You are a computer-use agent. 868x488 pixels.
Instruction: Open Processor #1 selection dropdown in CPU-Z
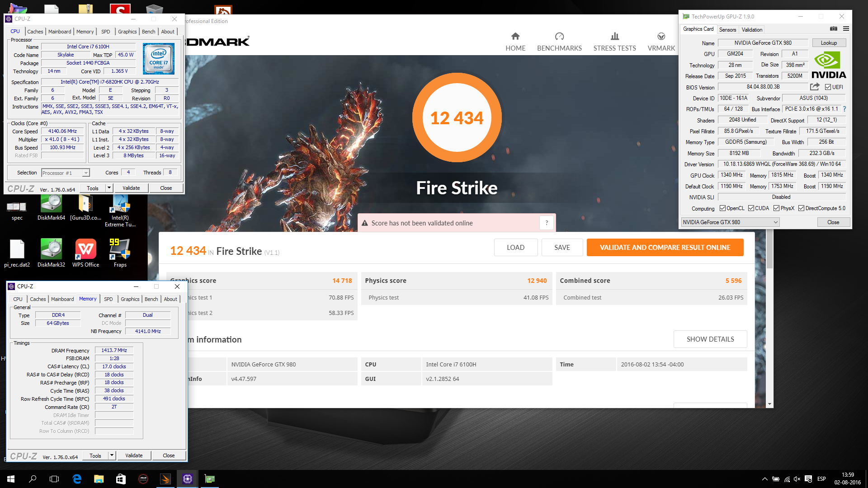pos(66,173)
